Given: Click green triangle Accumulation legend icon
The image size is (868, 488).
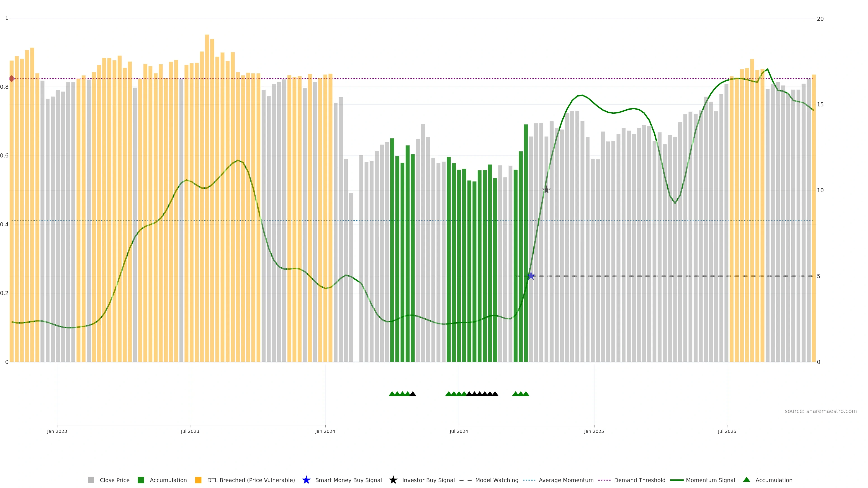Looking at the screenshot, I should click(746, 480).
